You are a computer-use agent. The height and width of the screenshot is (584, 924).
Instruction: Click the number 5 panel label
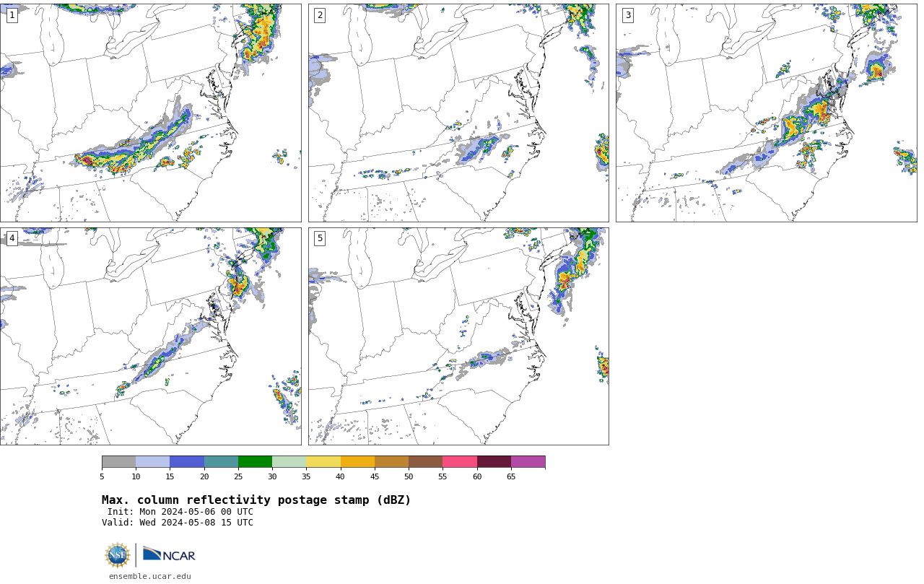click(x=320, y=238)
